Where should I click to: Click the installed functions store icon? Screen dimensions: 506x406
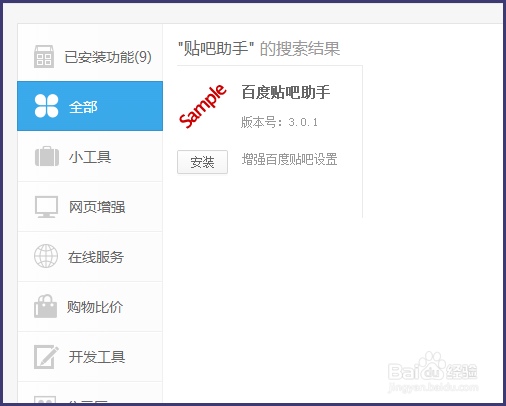44,57
